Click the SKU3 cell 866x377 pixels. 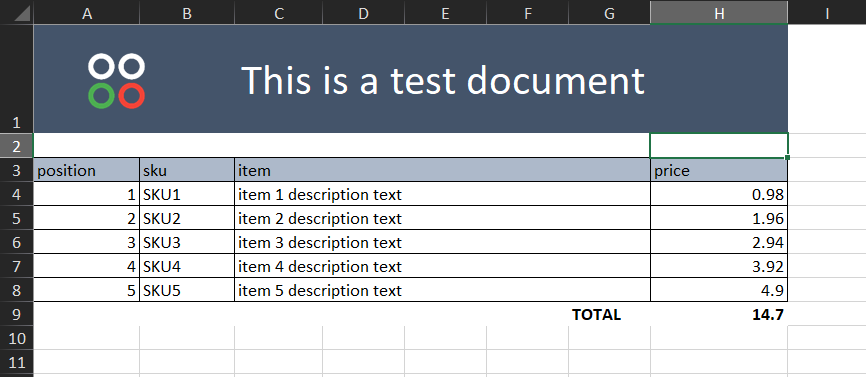(187, 242)
